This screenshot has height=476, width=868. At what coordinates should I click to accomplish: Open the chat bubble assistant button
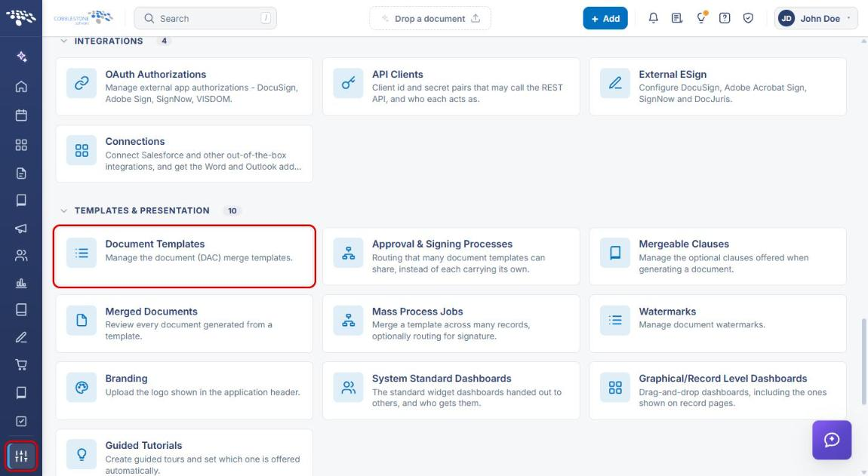pyautogui.click(x=832, y=440)
